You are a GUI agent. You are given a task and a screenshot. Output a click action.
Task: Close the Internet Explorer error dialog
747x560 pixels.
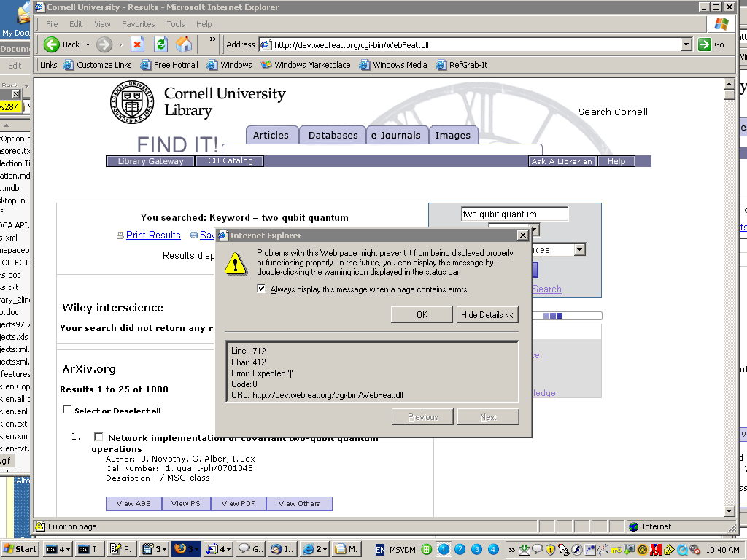[522, 236]
